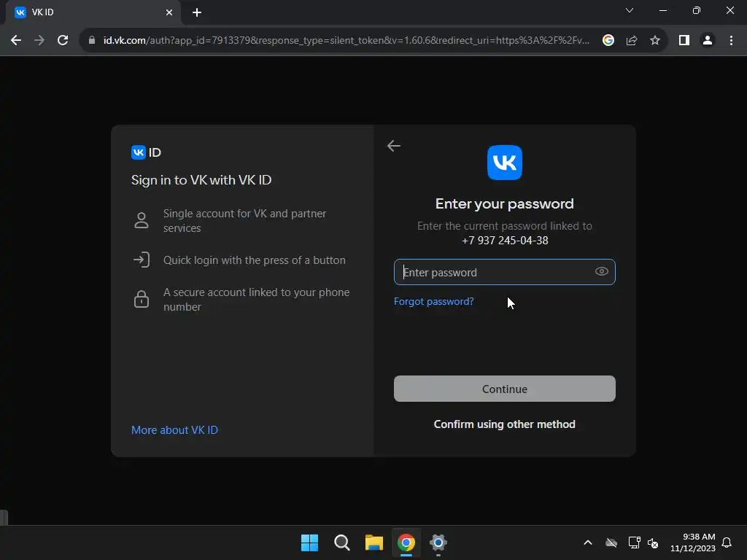Expand the tab search chevron
Image resolution: width=747 pixels, height=560 pixels.
(x=630, y=10)
